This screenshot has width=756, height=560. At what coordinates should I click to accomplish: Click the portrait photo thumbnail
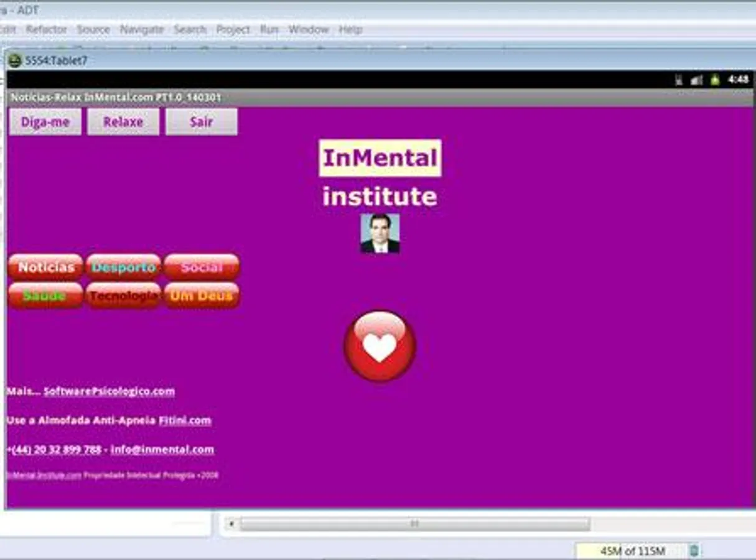[380, 233]
